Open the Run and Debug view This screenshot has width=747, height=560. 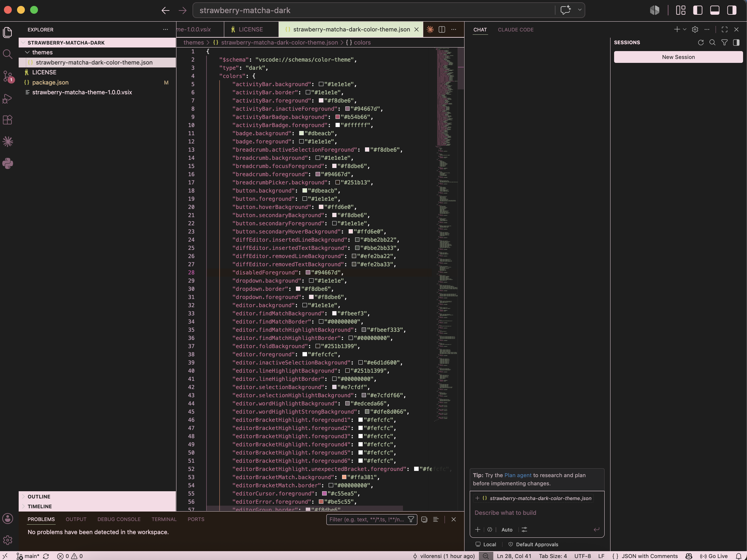click(x=8, y=98)
